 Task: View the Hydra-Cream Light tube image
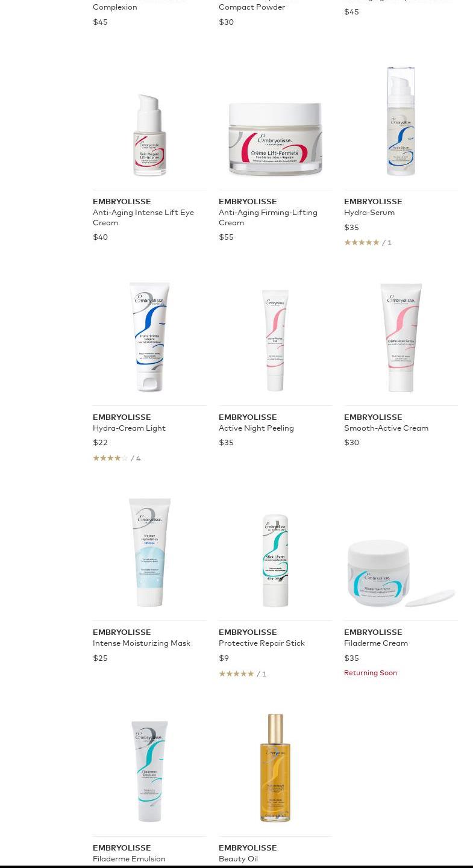click(x=149, y=337)
